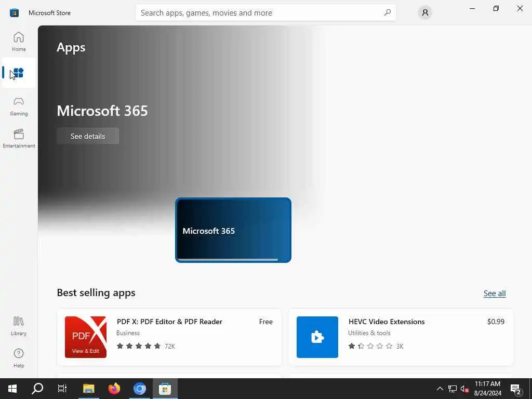Click the Best selling apps heading
The height and width of the screenshot is (399, 532).
coord(96,292)
